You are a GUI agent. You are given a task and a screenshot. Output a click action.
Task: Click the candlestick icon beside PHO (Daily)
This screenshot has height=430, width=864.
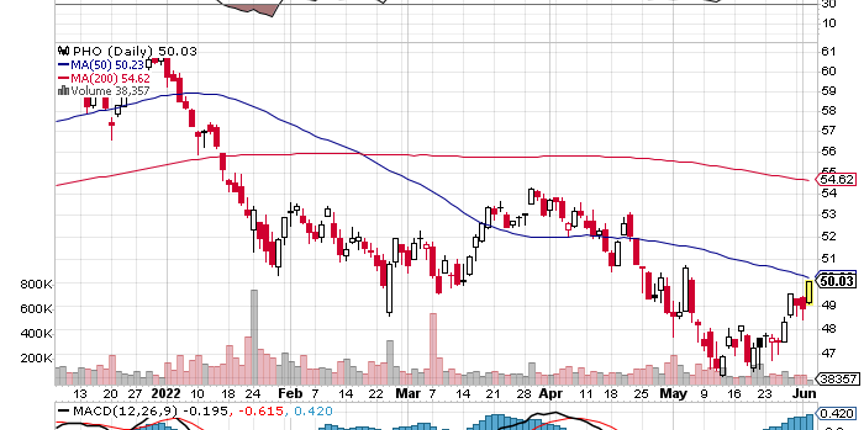click(x=63, y=50)
